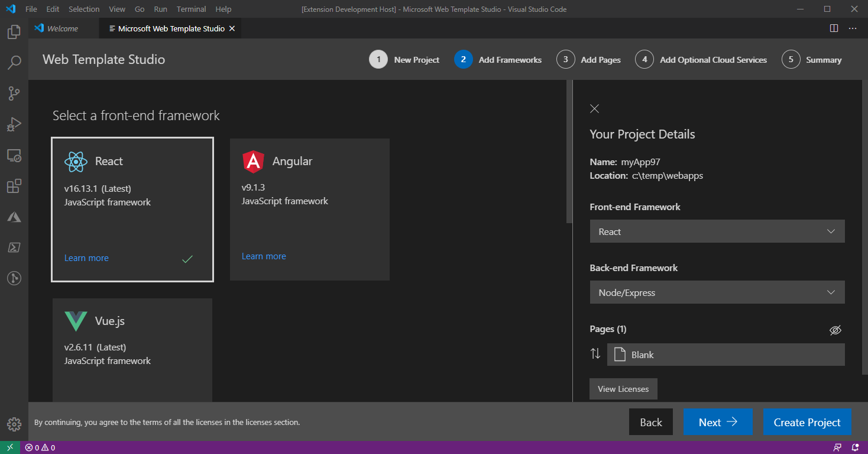
Task: Click the Back button
Action: click(x=651, y=422)
